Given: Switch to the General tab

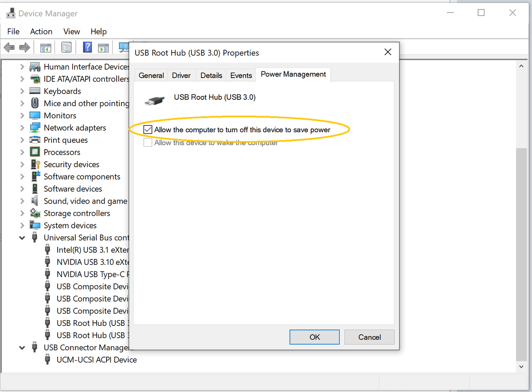Looking at the screenshot, I should pos(151,75).
